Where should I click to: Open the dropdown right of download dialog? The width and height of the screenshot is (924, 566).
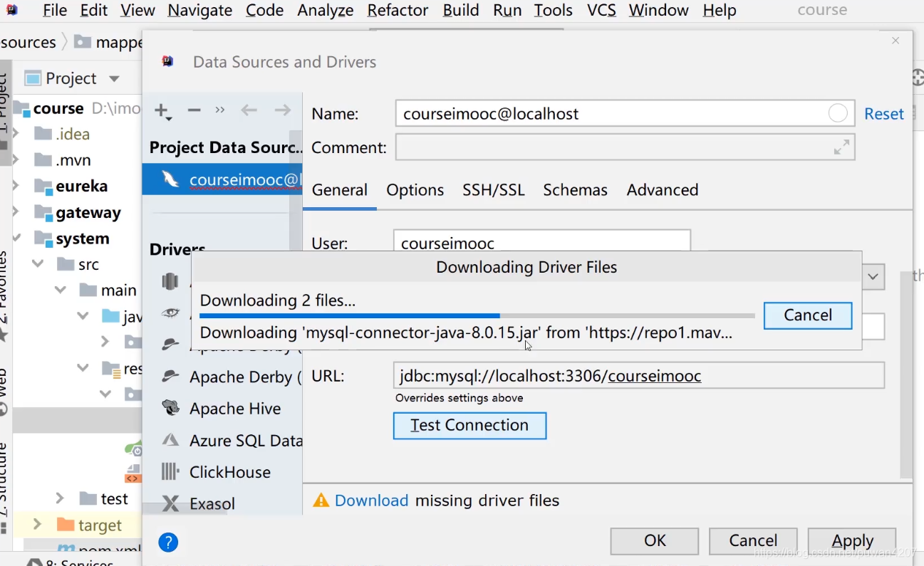tap(873, 277)
